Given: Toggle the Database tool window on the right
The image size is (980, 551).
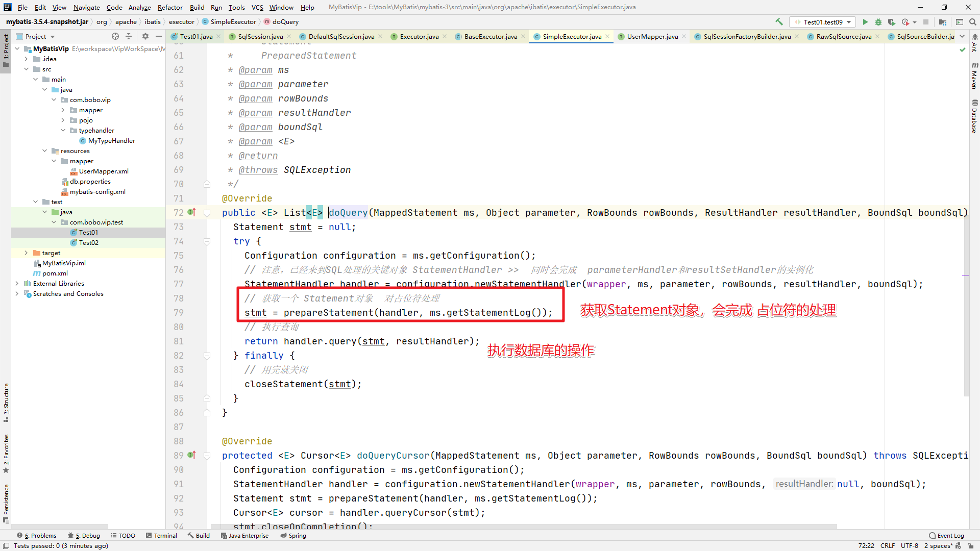Looking at the screenshot, I should point(974,116).
